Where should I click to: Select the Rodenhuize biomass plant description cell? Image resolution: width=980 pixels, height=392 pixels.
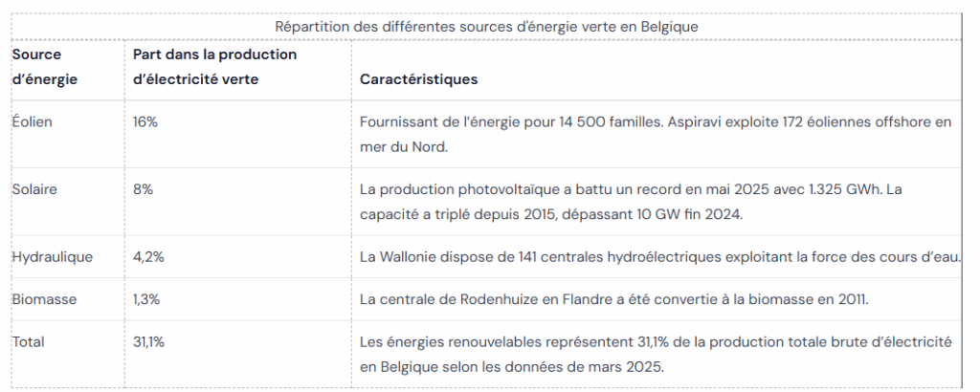tap(613, 299)
